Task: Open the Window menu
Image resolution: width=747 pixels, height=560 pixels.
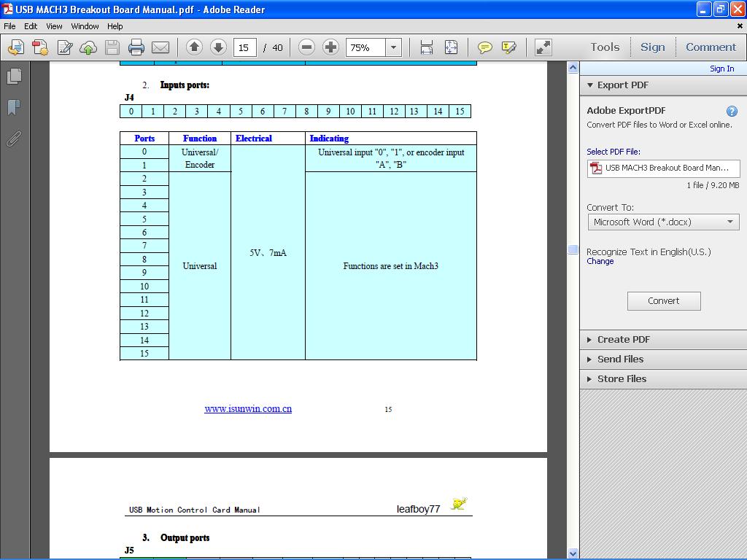Action: [85, 26]
